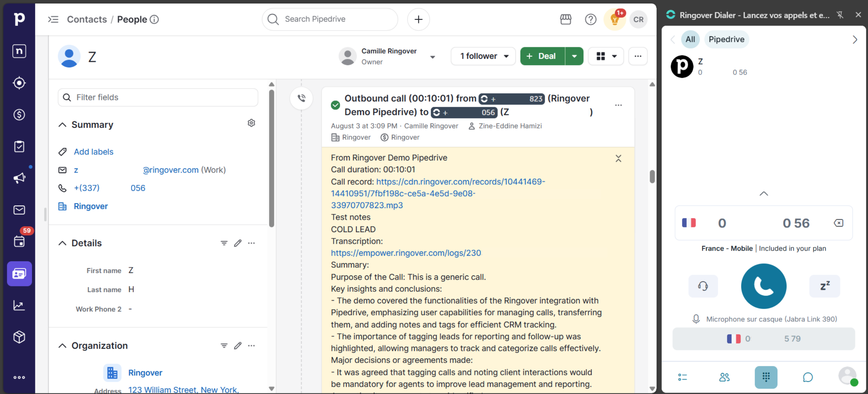Click the headset icon in Ringover dialer
This screenshot has width=868, height=394.
tap(703, 286)
